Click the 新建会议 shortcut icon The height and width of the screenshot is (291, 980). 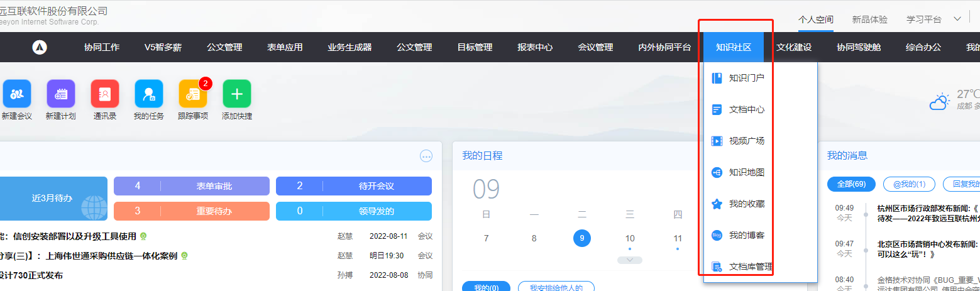(x=16, y=94)
